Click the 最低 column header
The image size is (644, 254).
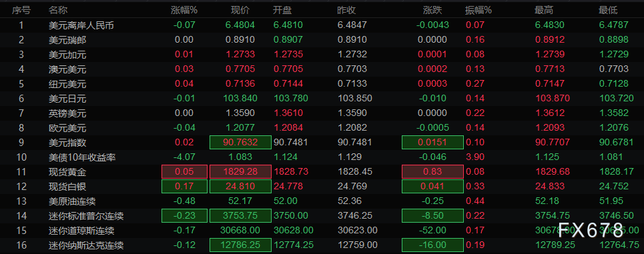608,10
